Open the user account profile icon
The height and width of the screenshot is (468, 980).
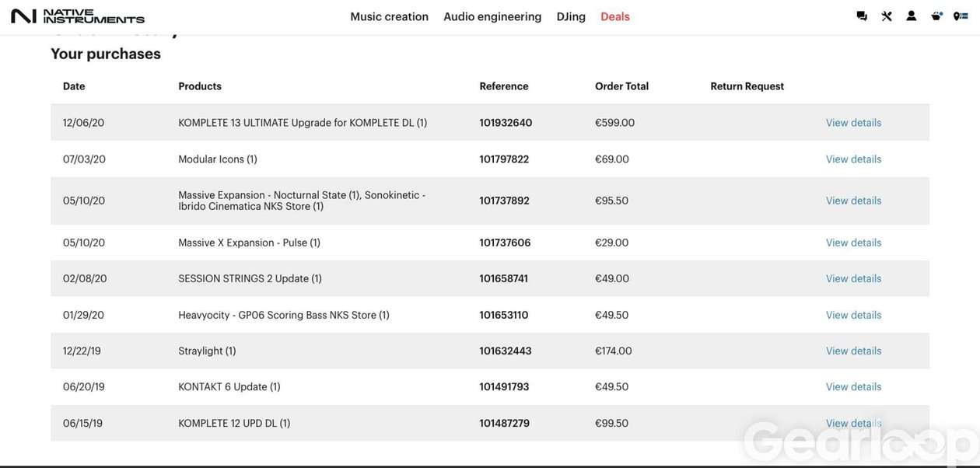click(x=912, y=16)
